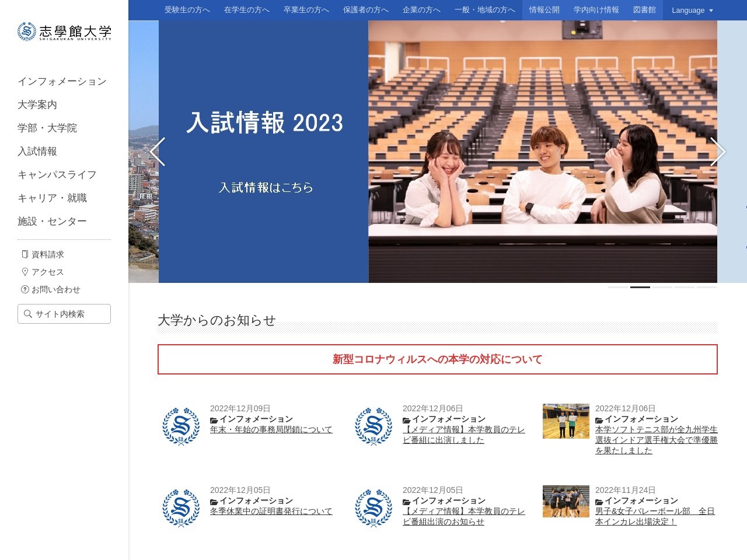The width and height of the screenshot is (747, 560).
Task: Open 卒業生の方へ in top navigation
Action: click(x=306, y=10)
